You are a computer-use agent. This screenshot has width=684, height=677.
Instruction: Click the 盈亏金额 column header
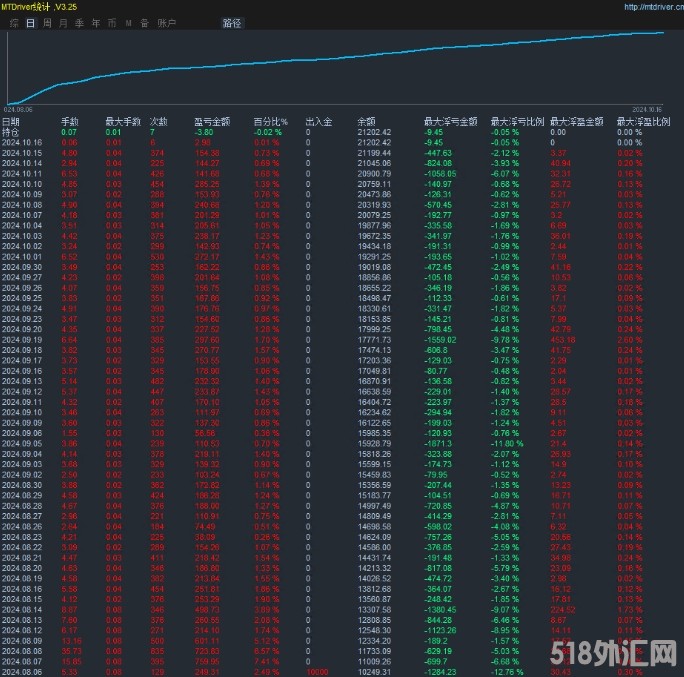click(x=212, y=121)
